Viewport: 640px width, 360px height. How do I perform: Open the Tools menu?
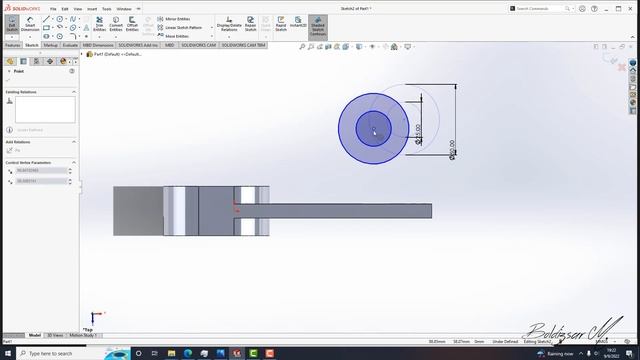coord(107,9)
